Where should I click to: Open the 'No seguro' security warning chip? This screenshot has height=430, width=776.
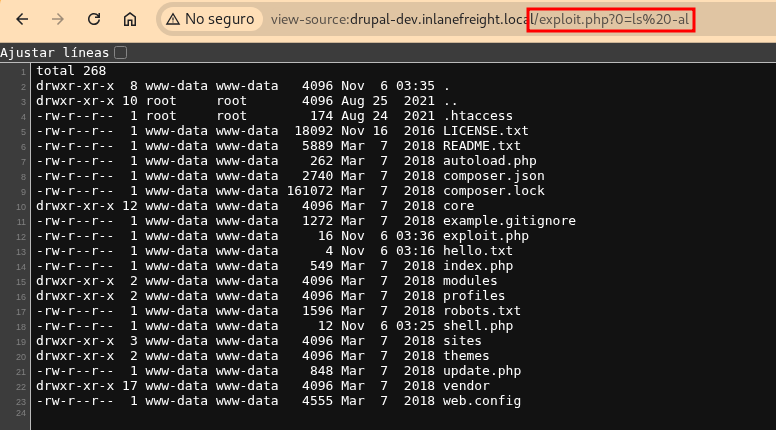pos(210,19)
